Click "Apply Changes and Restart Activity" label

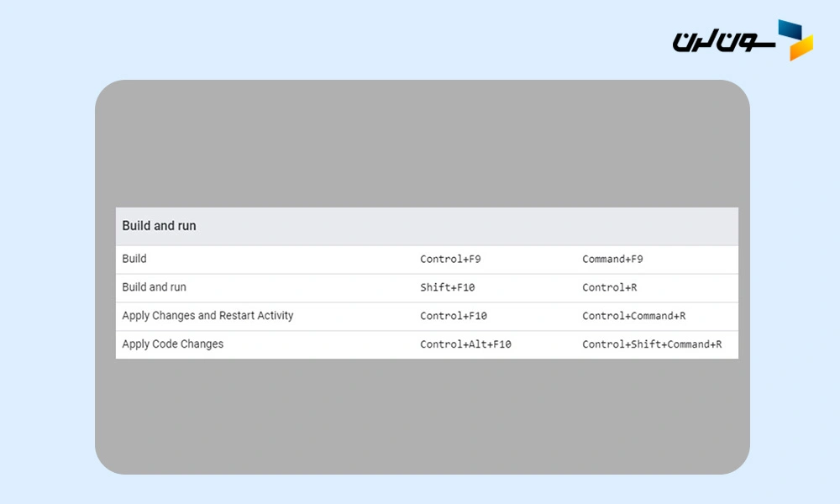click(x=207, y=316)
